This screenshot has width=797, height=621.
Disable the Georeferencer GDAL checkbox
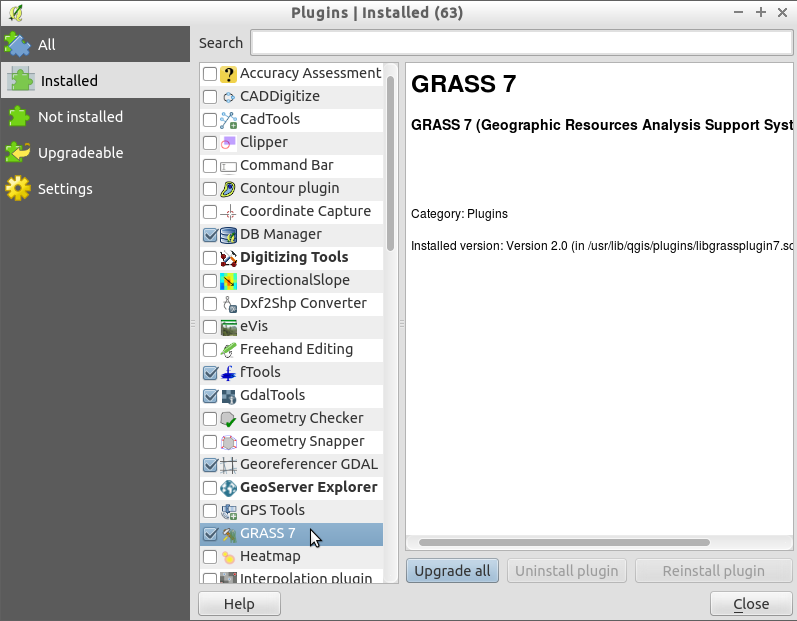click(x=210, y=465)
